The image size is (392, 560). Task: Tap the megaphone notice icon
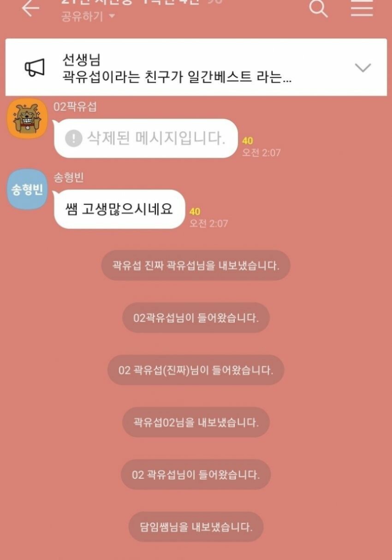coord(35,68)
